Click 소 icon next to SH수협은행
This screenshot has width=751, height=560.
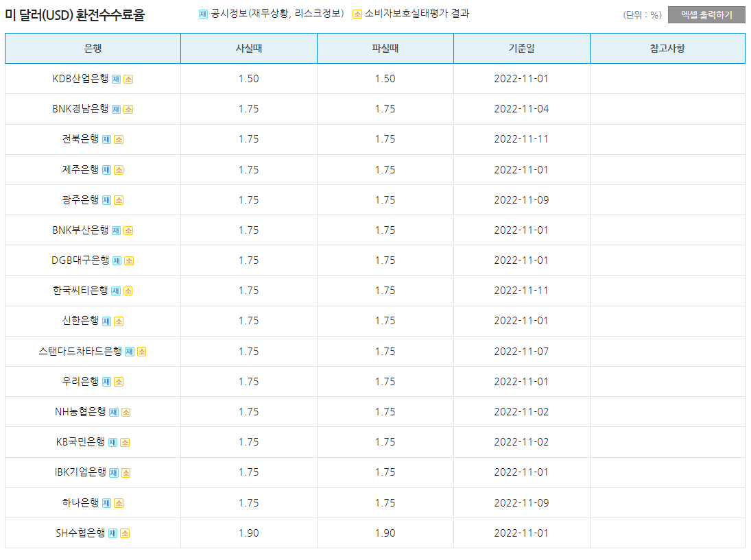click(x=125, y=533)
